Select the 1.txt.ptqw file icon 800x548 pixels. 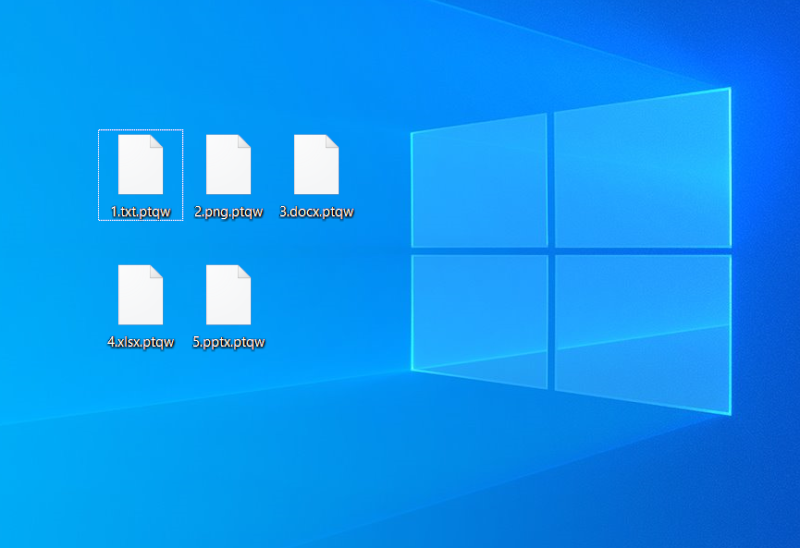point(140,164)
